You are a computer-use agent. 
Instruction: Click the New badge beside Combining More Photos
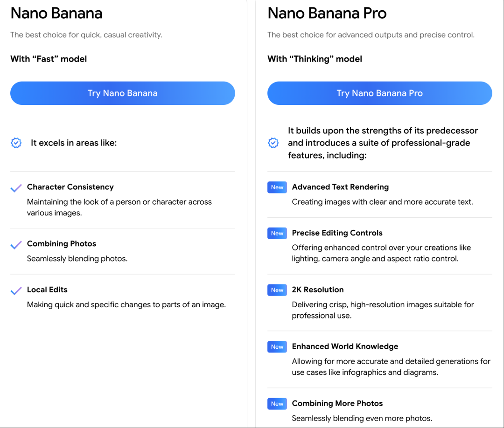[277, 404]
